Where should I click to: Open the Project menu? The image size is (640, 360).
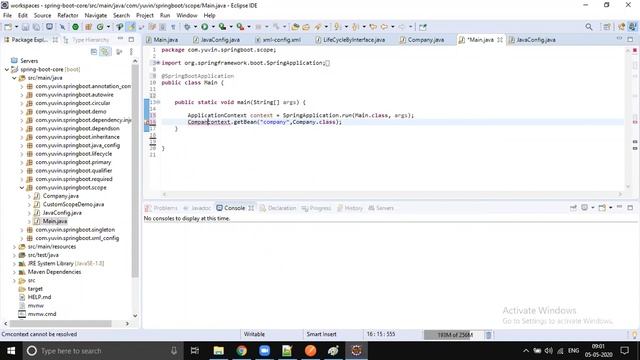pyautogui.click(x=144, y=15)
